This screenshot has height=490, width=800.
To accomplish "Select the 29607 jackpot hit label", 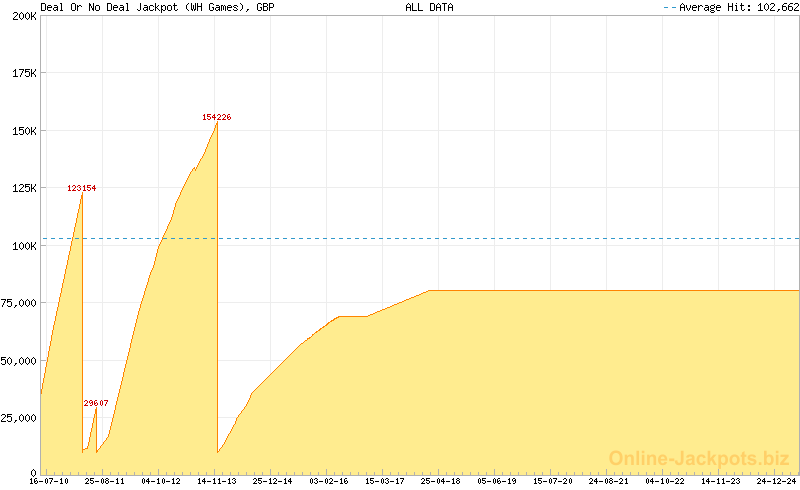I will pos(96,403).
